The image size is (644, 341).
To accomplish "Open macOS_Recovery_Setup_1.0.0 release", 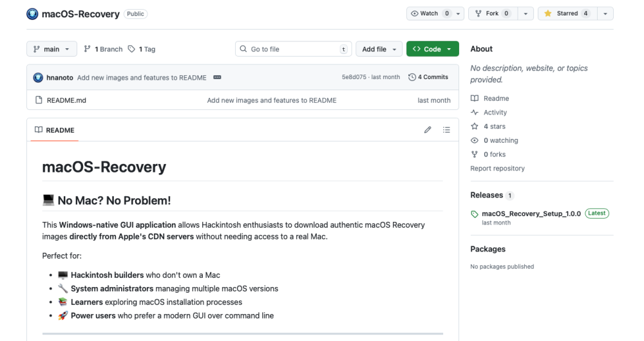I will (531, 214).
